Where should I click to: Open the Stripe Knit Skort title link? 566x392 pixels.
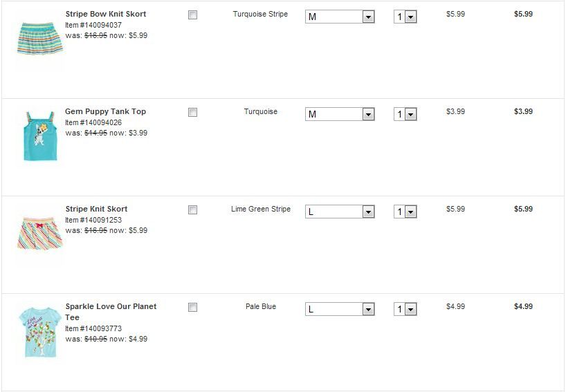pyautogui.click(x=96, y=209)
